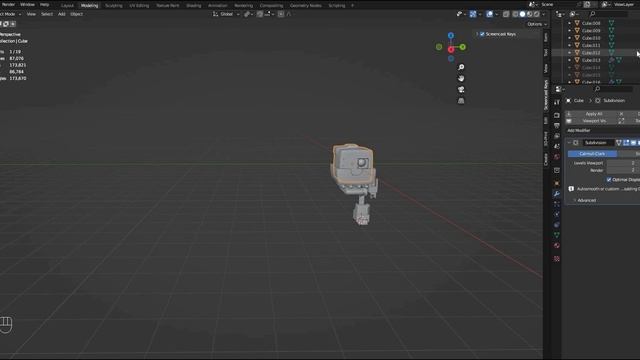Switch to rendered viewport shading

536,14
